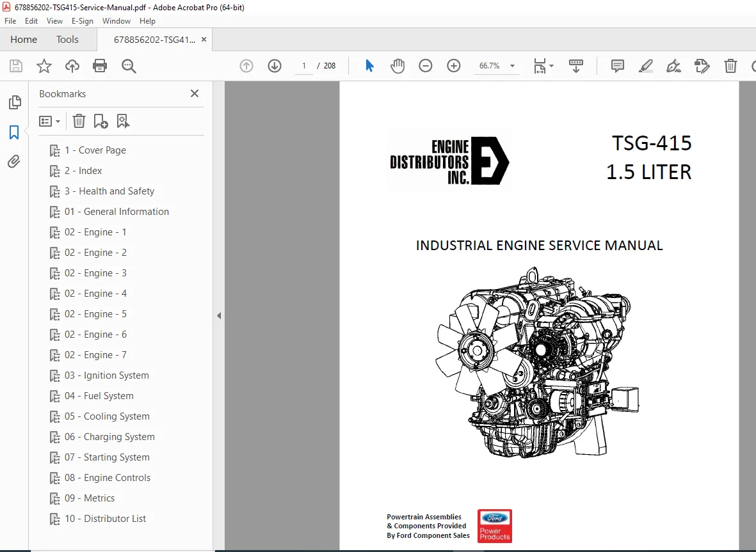
Task: Open the File menu
Action: tap(10, 21)
